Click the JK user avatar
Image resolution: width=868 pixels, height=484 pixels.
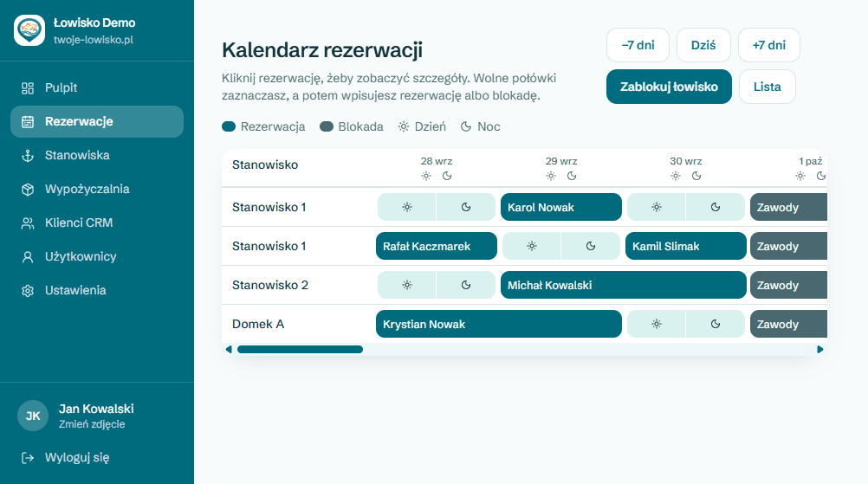point(33,416)
